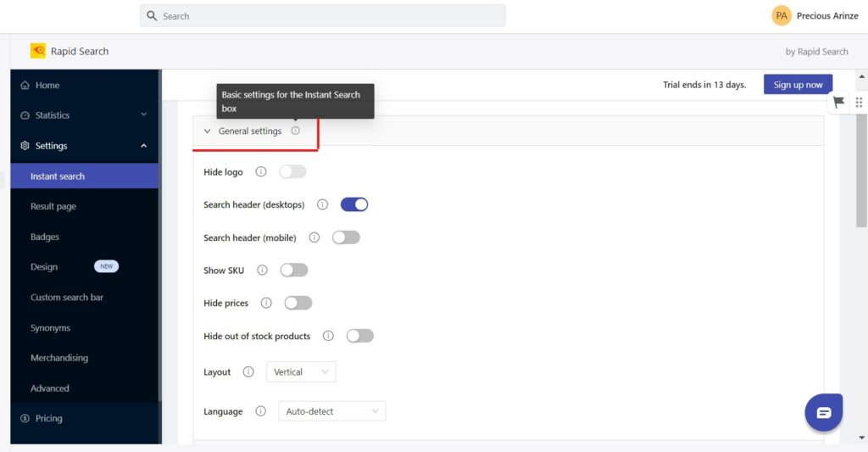Enable Search header (mobile) switch
The height and width of the screenshot is (452, 868).
pos(346,237)
